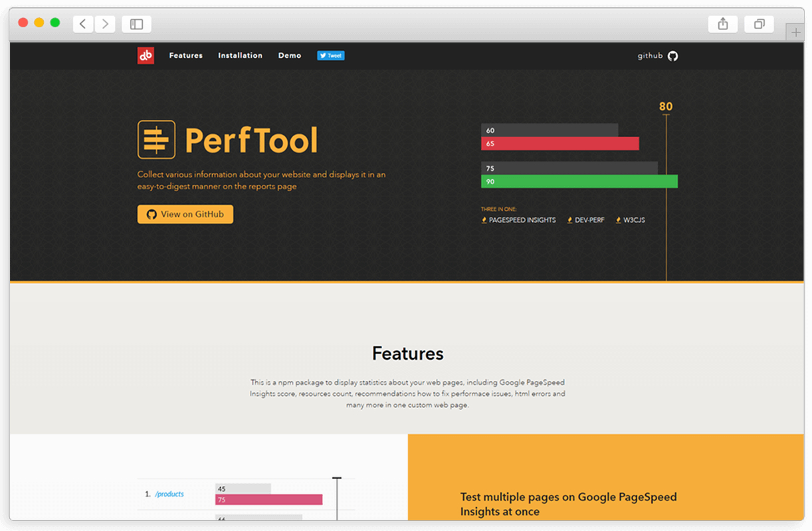Click the Features section heading
The width and height of the screenshot is (812, 531).
pos(408,354)
